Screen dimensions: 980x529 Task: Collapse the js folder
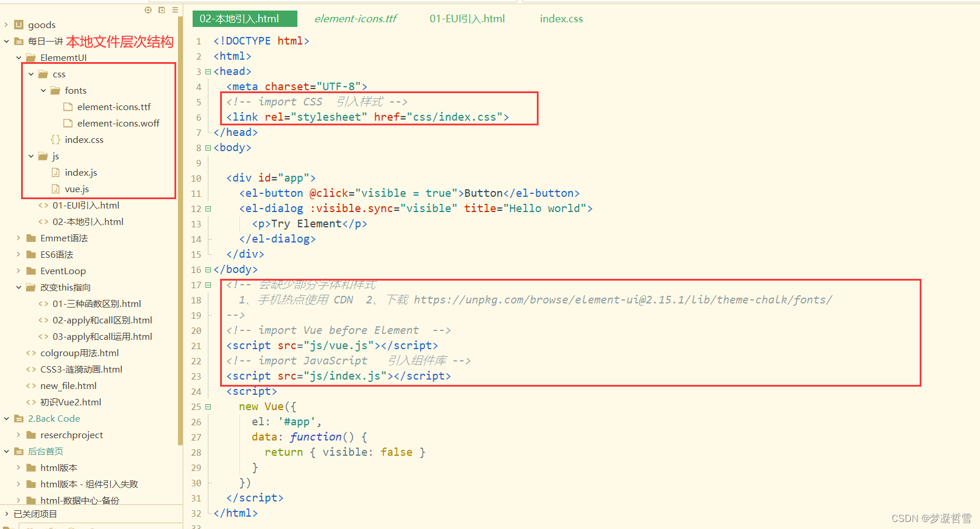pyautogui.click(x=31, y=156)
